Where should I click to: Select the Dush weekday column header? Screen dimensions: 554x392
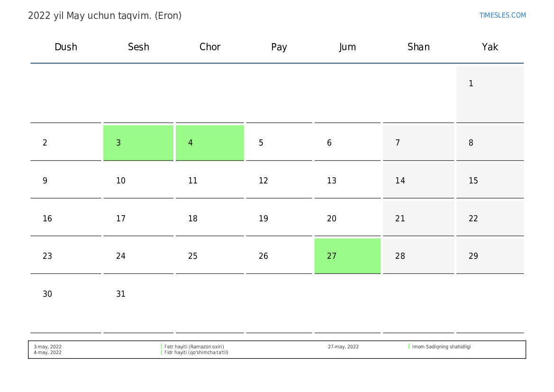pyautogui.click(x=66, y=47)
